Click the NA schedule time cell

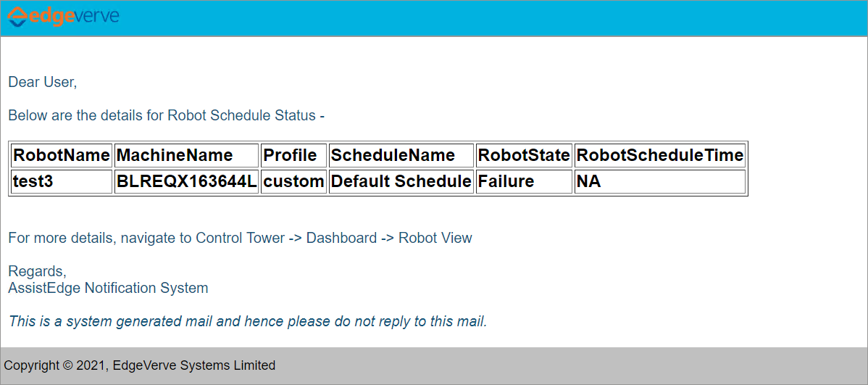pyautogui.click(x=660, y=182)
